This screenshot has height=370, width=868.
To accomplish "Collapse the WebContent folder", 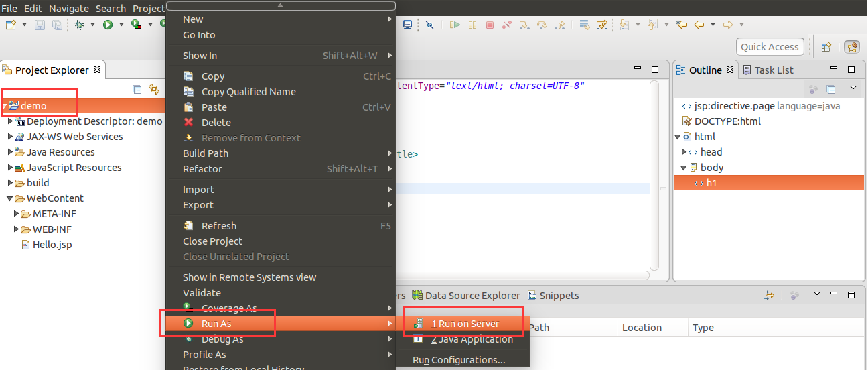I will (10, 198).
